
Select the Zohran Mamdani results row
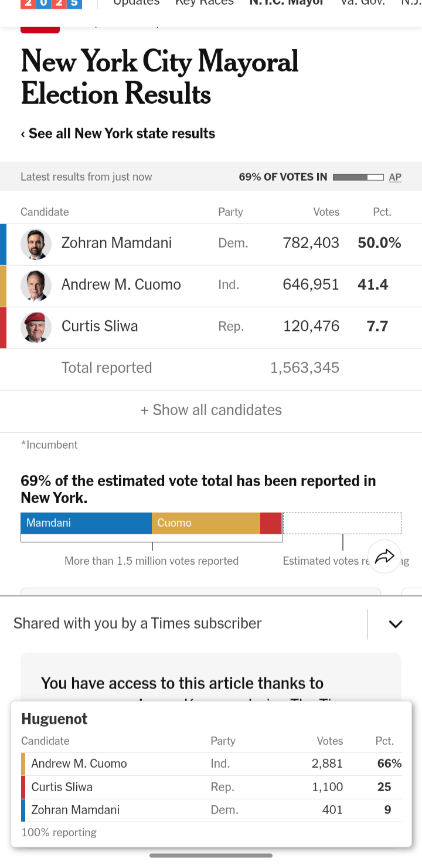click(211, 243)
